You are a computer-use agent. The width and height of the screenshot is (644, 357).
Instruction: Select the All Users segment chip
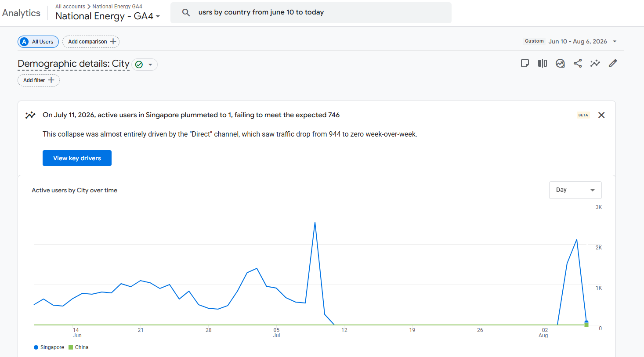coord(38,42)
